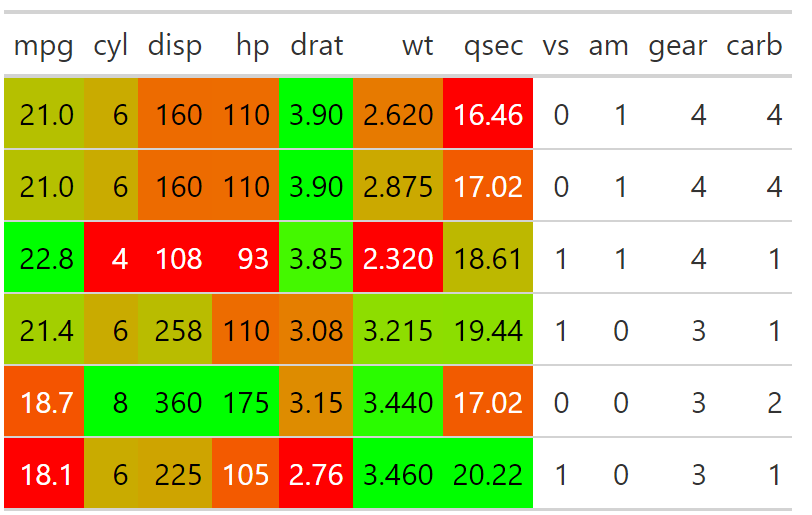Click qsec 17.02 in the 18.7 mpg row
Image resolution: width=812 pixels, height=515 pixels.
pos(488,402)
